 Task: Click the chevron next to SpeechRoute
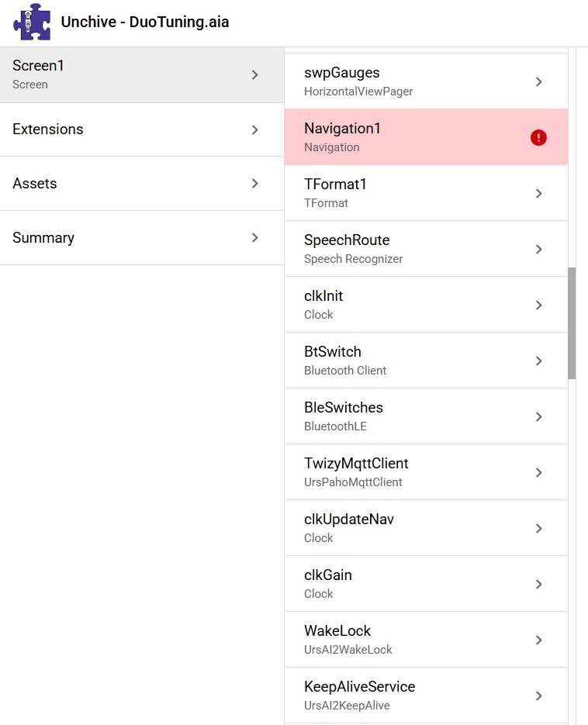point(539,249)
